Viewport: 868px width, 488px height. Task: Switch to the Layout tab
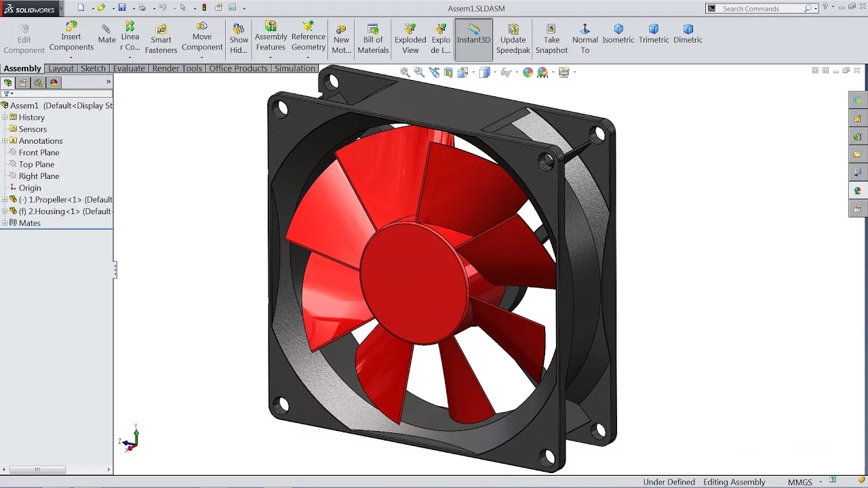tap(61, 68)
